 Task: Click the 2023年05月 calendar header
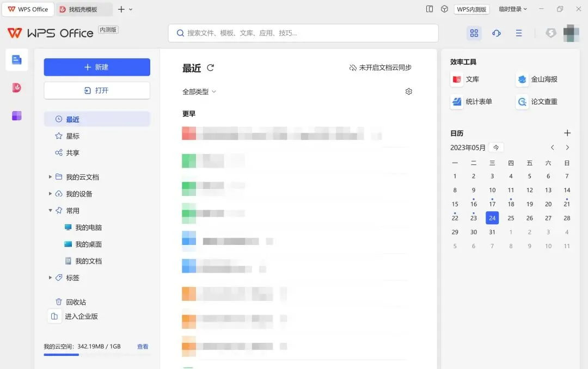click(468, 147)
